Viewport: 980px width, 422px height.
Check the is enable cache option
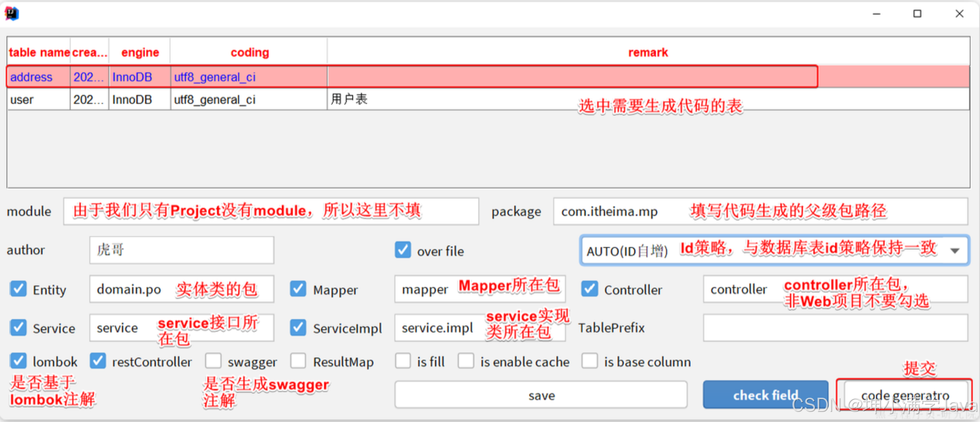466,361
